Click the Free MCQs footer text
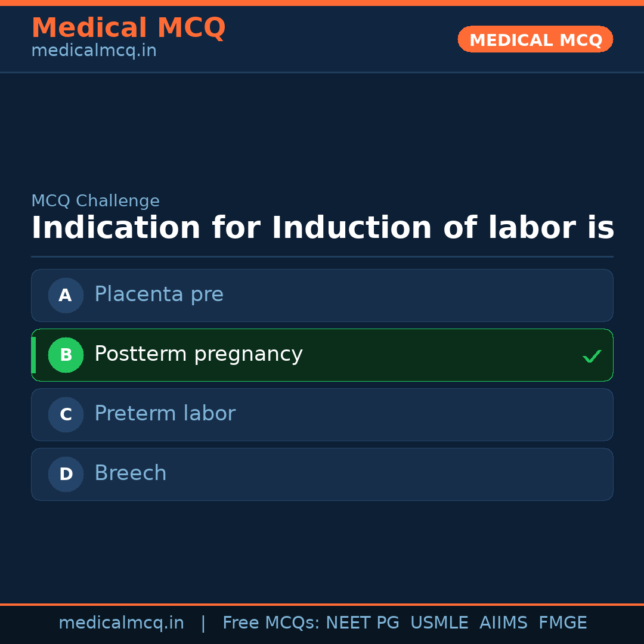 (x=271, y=623)
